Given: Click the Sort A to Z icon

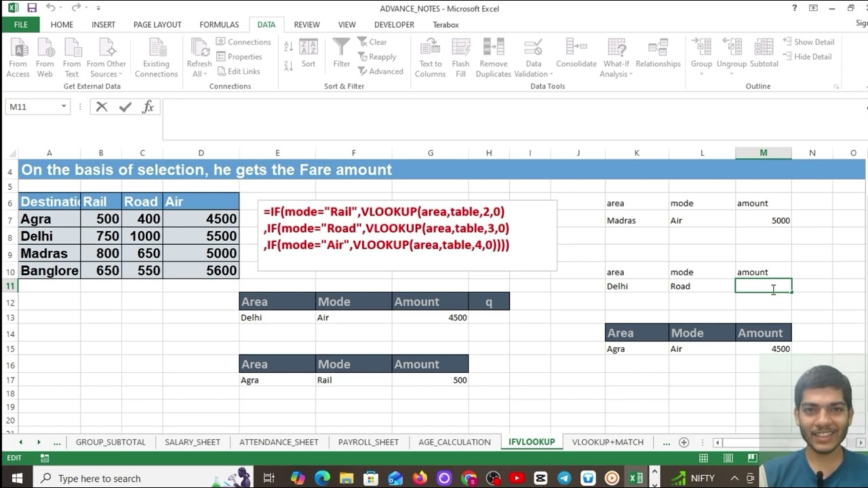Looking at the screenshot, I should click(288, 47).
